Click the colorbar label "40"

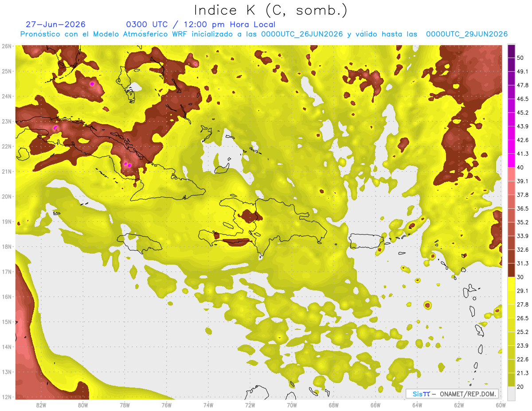click(x=520, y=167)
